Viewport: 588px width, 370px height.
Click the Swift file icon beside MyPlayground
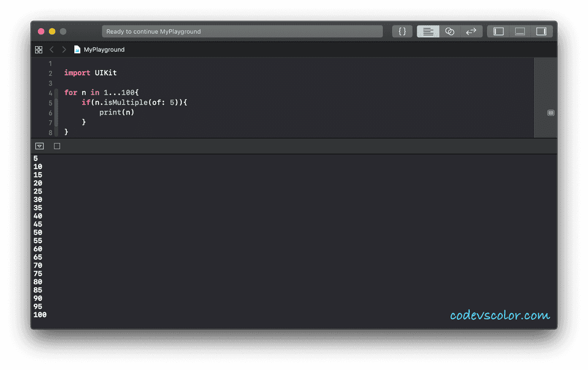pos(77,50)
